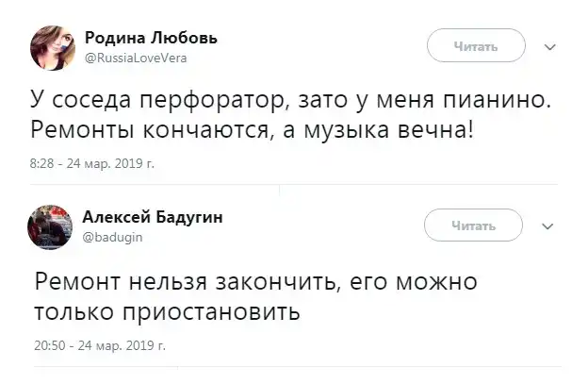Expand the chevron menu on Алексей Бадугин's tweet
This screenshot has width=588, height=384.
pos(551,226)
